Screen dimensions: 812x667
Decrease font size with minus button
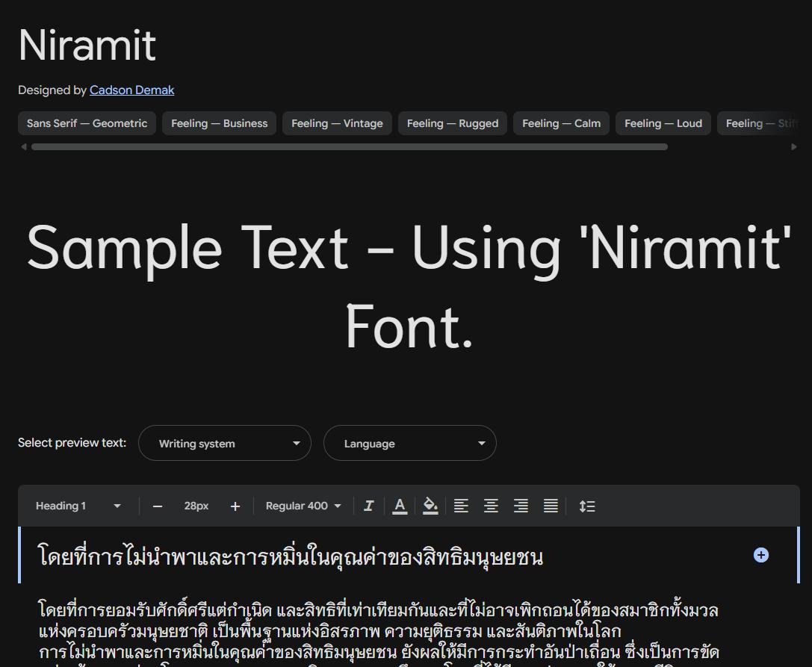[158, 506]
